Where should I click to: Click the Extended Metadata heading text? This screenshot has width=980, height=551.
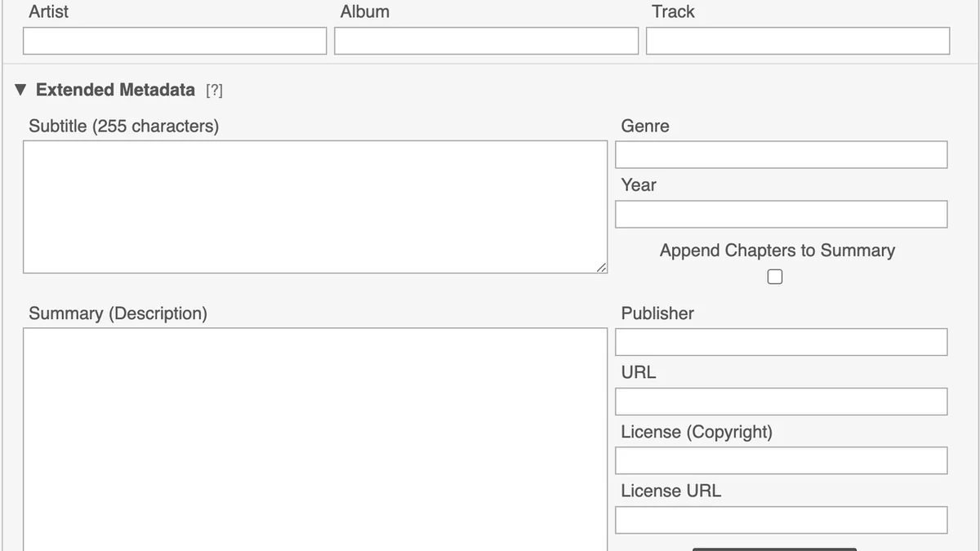click(115, 90)
